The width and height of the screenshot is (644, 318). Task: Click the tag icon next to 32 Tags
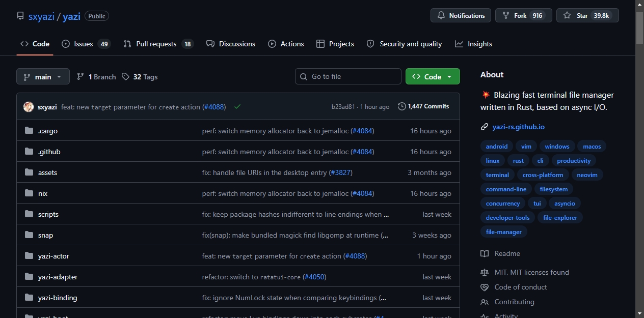pos(126,77)
